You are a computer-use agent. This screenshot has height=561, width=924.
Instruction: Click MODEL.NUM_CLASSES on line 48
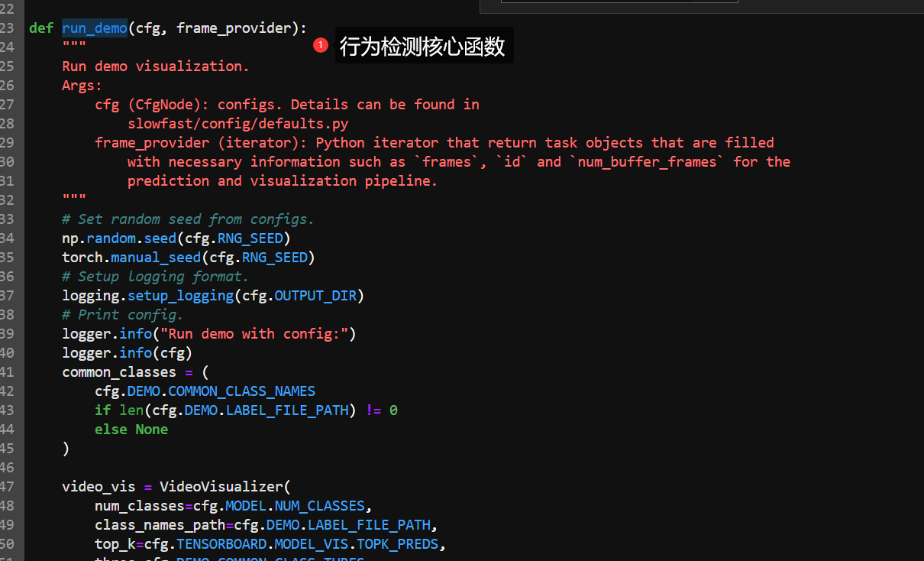[x=294, y=505]
